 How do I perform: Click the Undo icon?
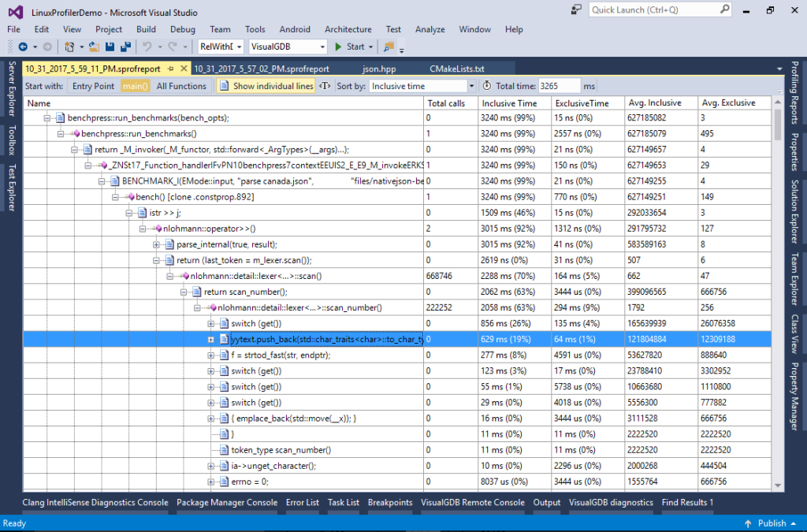tap(146, 47)
